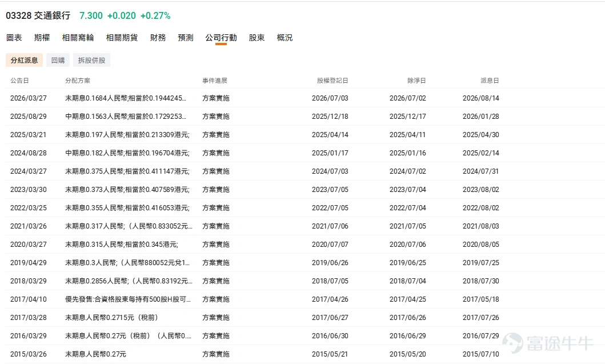Click the 2025/04/30 payment date cell

[481, 135]
